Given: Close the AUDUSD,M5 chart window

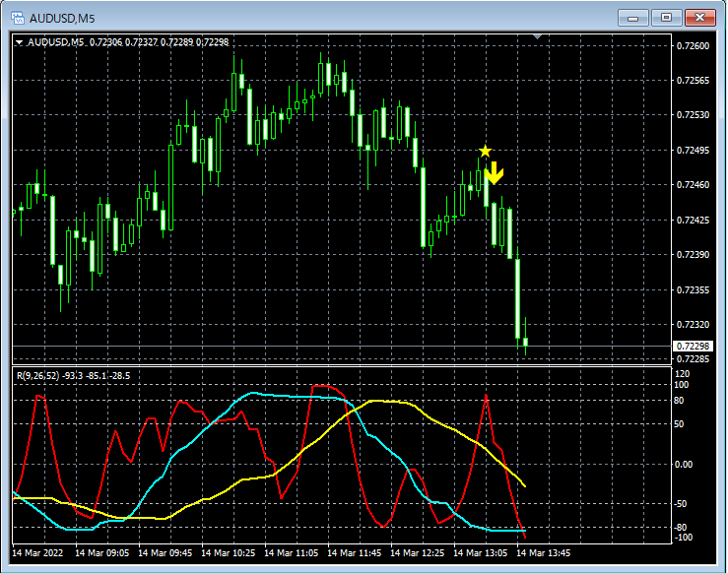Looking at the screenshot, I should [x=700, y=18].
